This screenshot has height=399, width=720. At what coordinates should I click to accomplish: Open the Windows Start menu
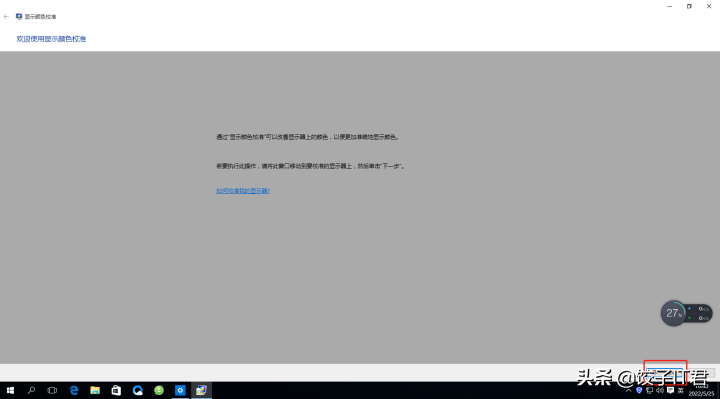(10, 390)
